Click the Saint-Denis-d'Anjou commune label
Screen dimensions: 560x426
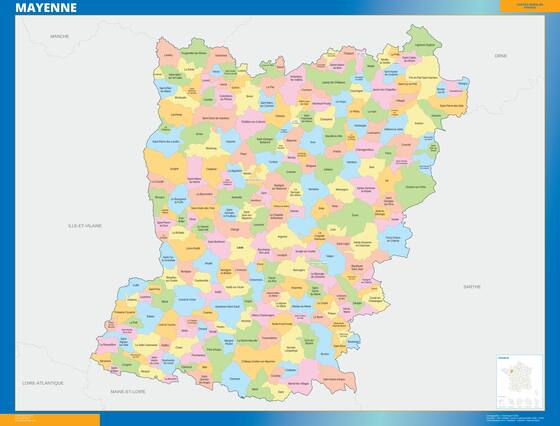click(334, 379)
